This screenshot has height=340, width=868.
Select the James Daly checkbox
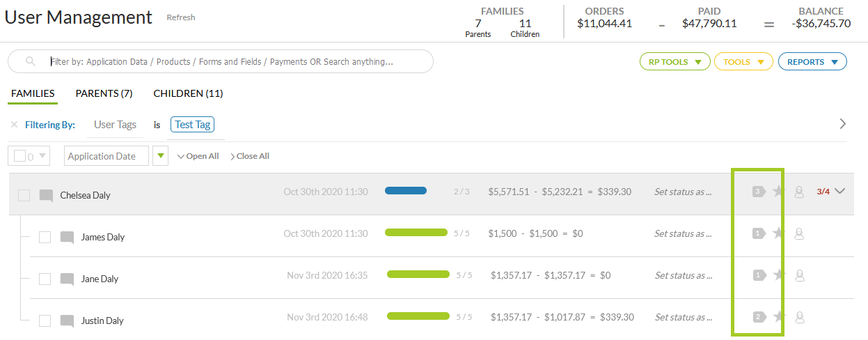(45, 238)
